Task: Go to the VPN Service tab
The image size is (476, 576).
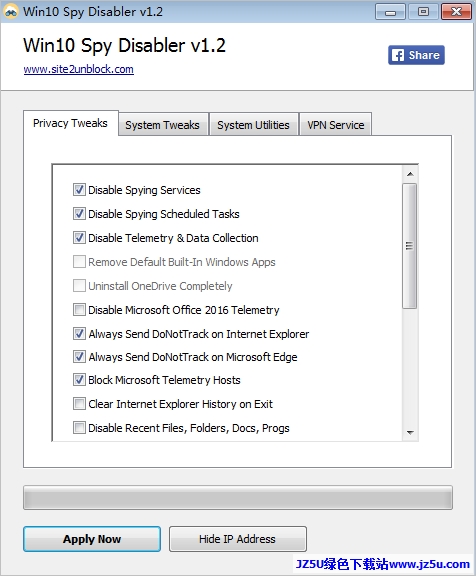Action: [x=336, y=125]
